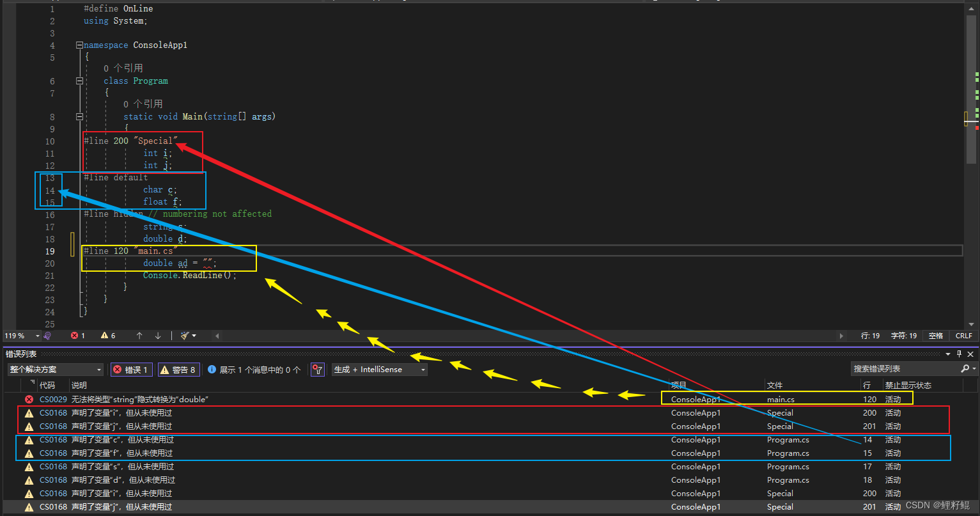Click the warning icon on variable "d" row
The height and width of the screenshot is (516, 980).
coord(29,480)
